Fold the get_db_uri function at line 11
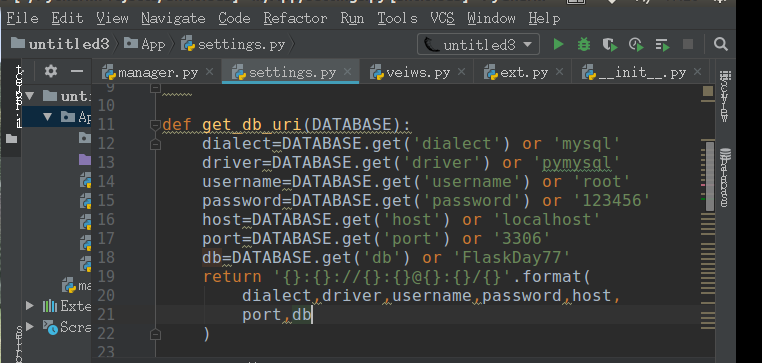Image resolution: width=762 pixels, height=363 pixels. [155, 126]
